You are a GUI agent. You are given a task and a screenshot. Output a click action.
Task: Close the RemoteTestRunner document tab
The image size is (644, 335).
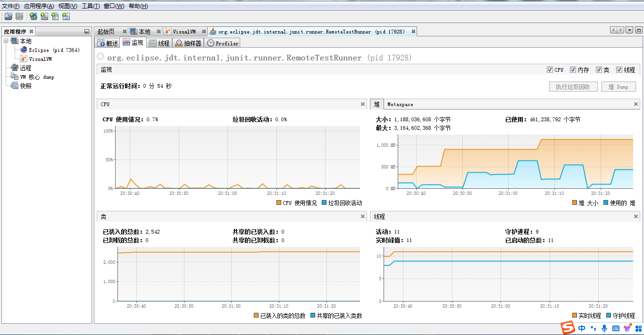point(413,31)
